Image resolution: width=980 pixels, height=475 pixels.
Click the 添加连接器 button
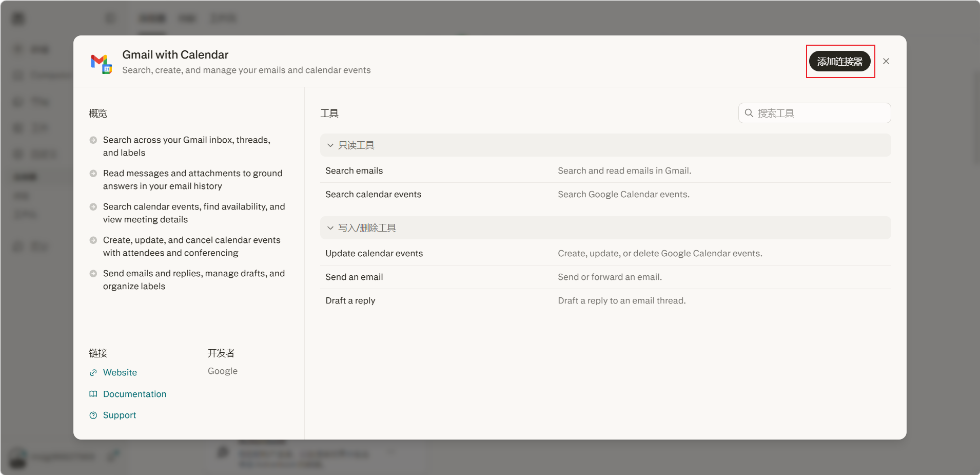[x=840, y=61]
